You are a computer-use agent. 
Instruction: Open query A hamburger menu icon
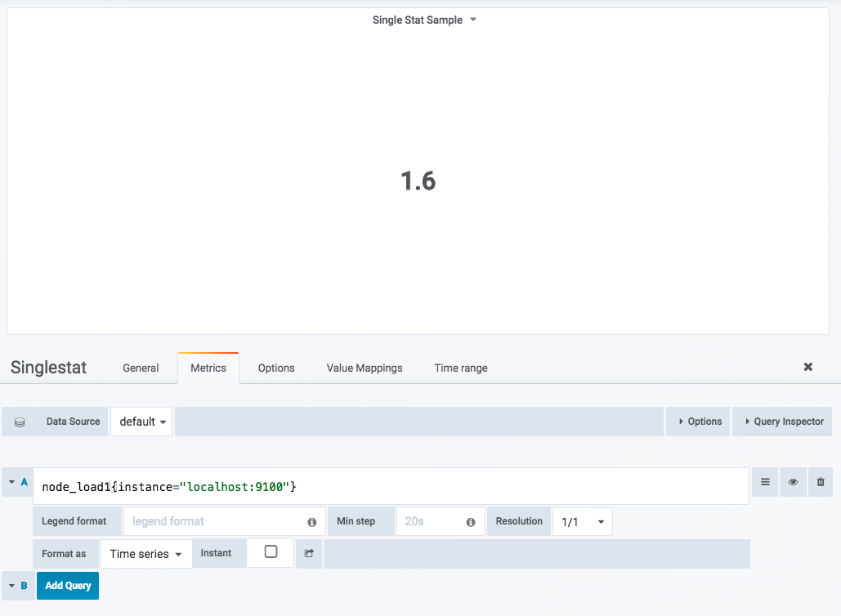(765, 483)
